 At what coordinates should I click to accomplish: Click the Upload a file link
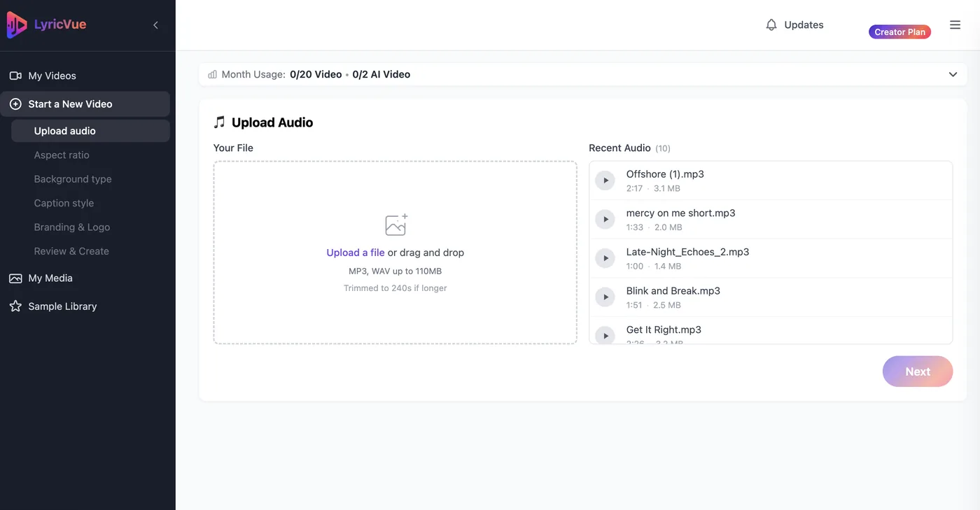click(x=356, y=253)
